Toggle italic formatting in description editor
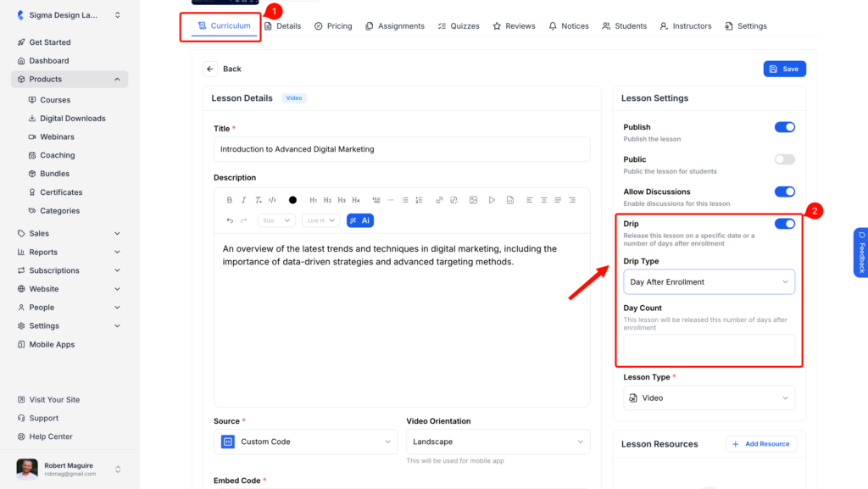The height and width of the screenshot is (489, 868). click(243, 200)
